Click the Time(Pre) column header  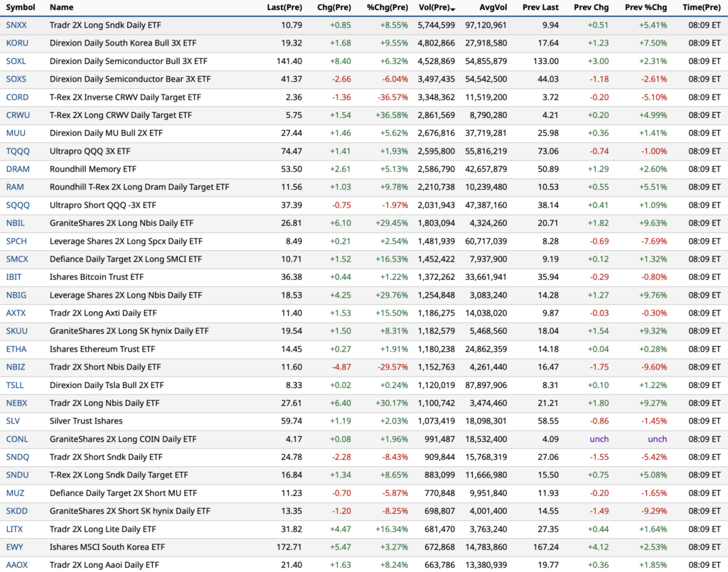[x=702, y=7]
